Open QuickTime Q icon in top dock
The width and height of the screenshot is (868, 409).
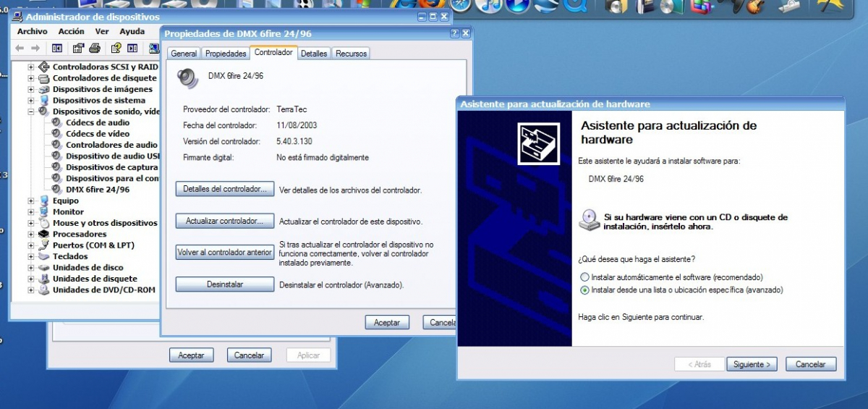click(575, 5)
